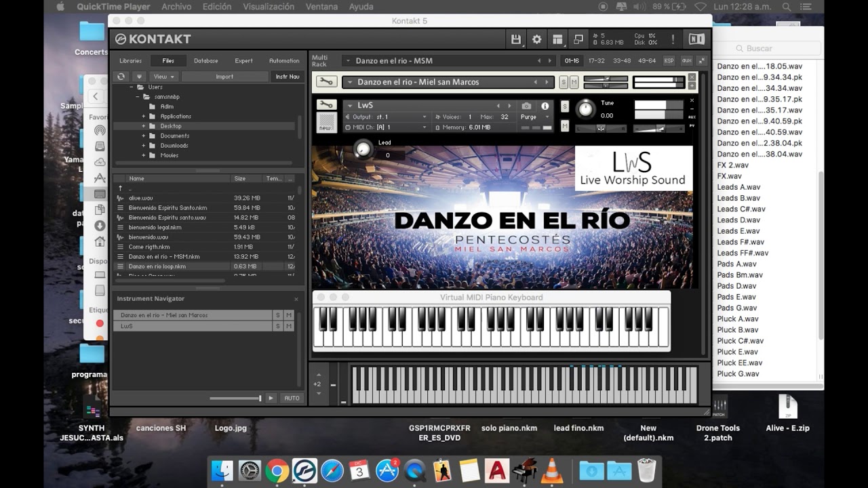Toggle M for Danzo en el rio in Navigator
This screenshot has height=488, width=868.
pyautogui.click(x=289, y=315)
